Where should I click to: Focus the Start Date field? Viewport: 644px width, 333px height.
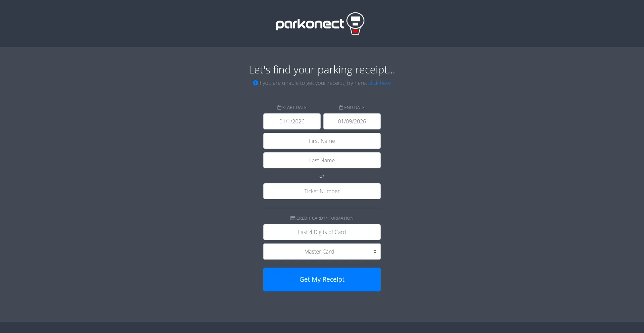point(292,121)
